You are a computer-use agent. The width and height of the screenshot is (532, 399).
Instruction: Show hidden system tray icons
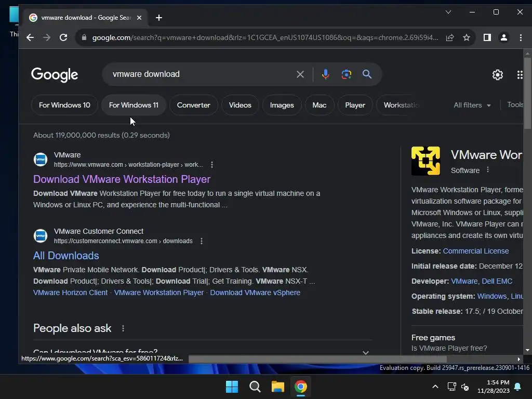click(x=435, y=387)
